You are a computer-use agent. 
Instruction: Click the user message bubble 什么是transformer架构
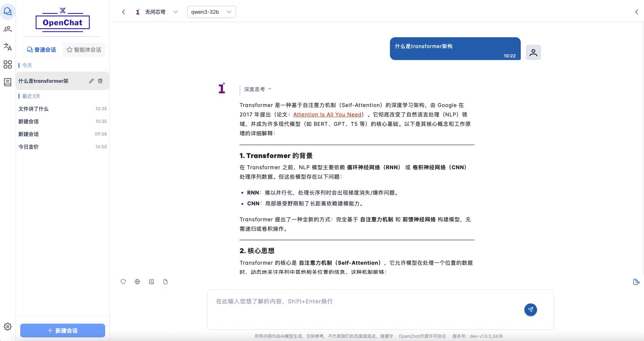(x=455, y=48)
